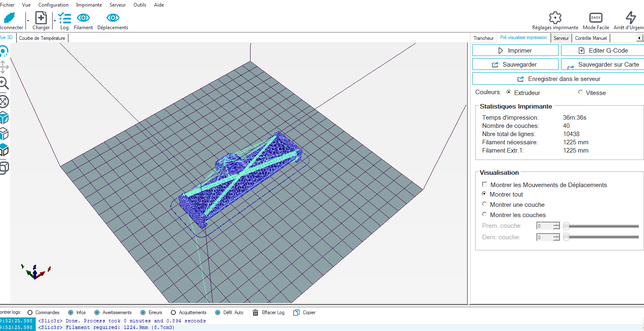Image resolution: width=644 pixels, height=331 pixels.
Task: Select the Pré visualiser impression tab
Action: (523, 37)
